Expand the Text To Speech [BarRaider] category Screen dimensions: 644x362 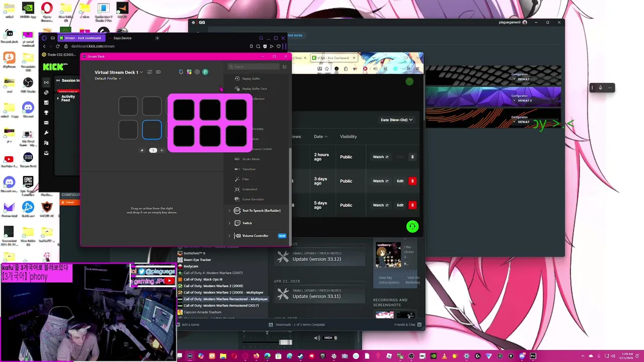pyautogui.click(x=257, y=211)
